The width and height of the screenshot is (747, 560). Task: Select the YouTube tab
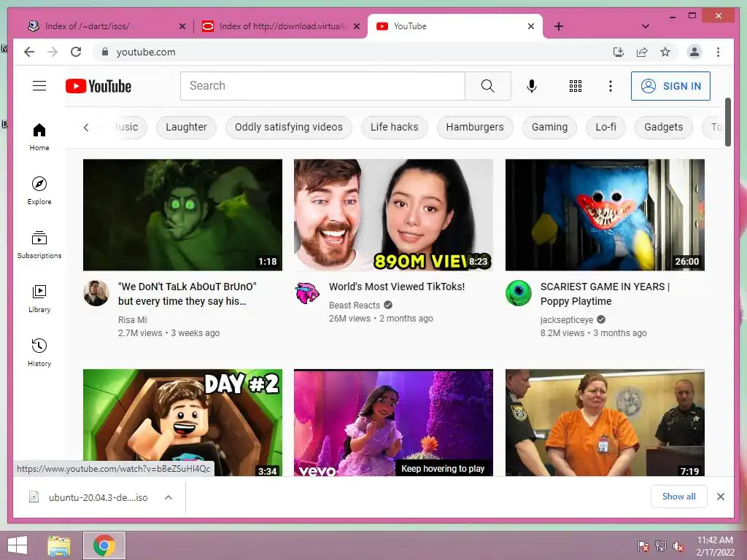pyautogui.click(x=455, y=26)
